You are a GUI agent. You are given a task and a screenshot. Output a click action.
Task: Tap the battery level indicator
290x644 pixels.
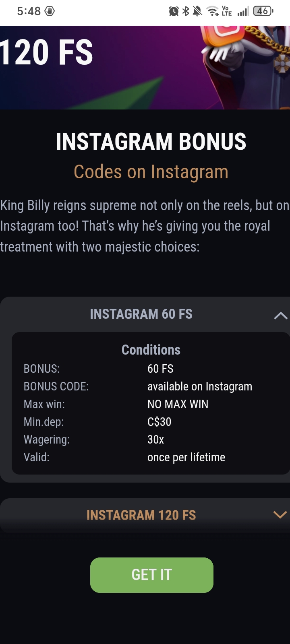click(263, 11)
